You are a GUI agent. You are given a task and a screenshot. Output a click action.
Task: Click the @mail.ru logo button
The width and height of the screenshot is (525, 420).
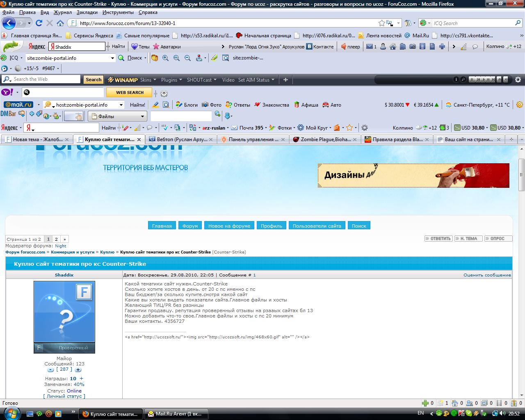[18, 105]
